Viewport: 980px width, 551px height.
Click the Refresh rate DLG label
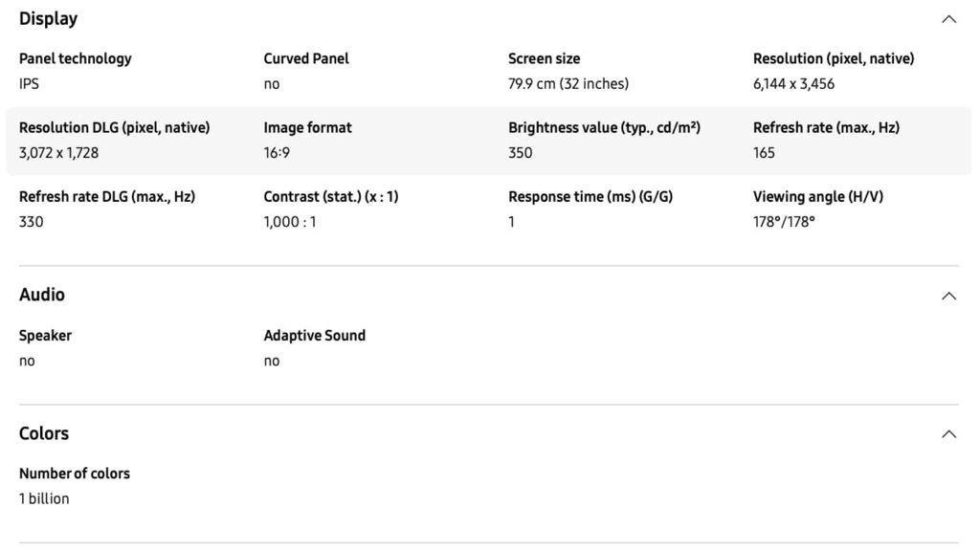pyautogui.click(x=107, y=196)
